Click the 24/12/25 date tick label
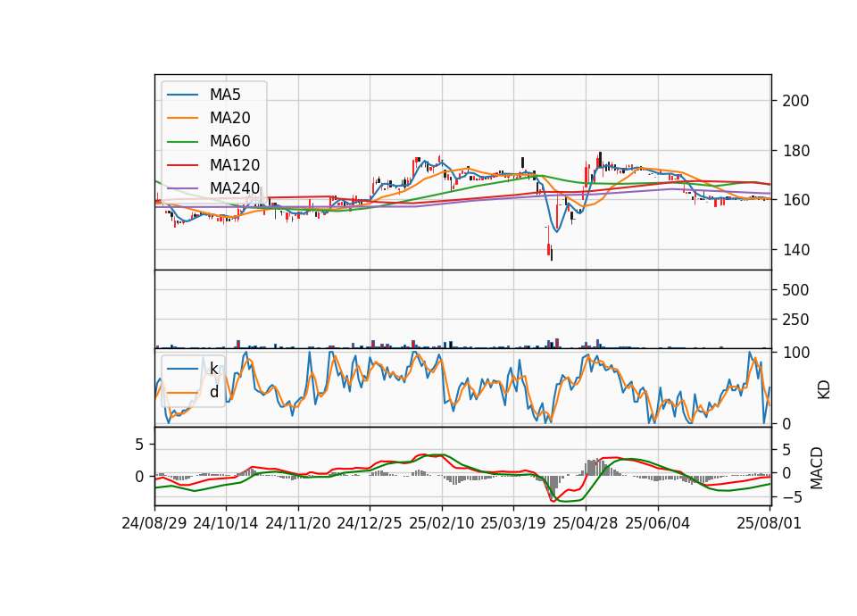The image size is (857, 616). (x=370, y=523)
